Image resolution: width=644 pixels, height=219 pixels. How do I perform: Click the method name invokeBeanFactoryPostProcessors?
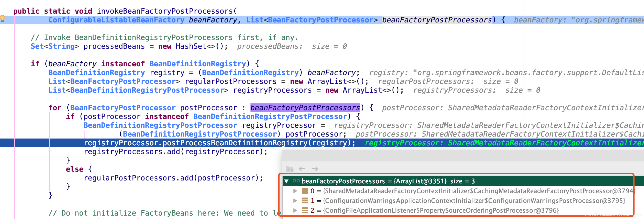click(165, 11)
